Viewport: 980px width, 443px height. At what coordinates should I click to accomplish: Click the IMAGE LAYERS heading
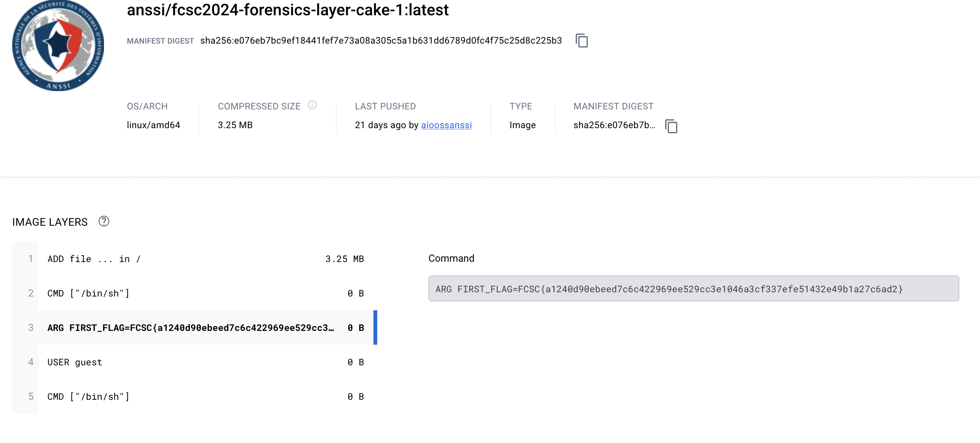coord(50,222)
